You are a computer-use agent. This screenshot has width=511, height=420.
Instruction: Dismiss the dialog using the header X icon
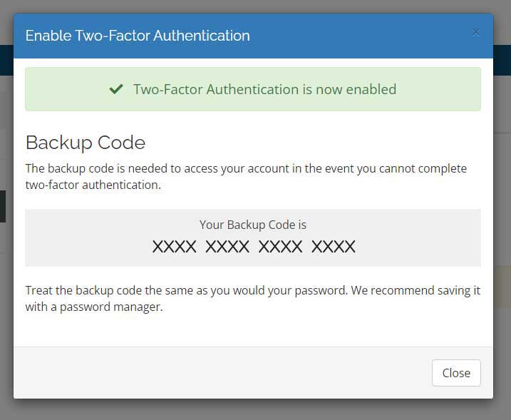tap(476, 32)
